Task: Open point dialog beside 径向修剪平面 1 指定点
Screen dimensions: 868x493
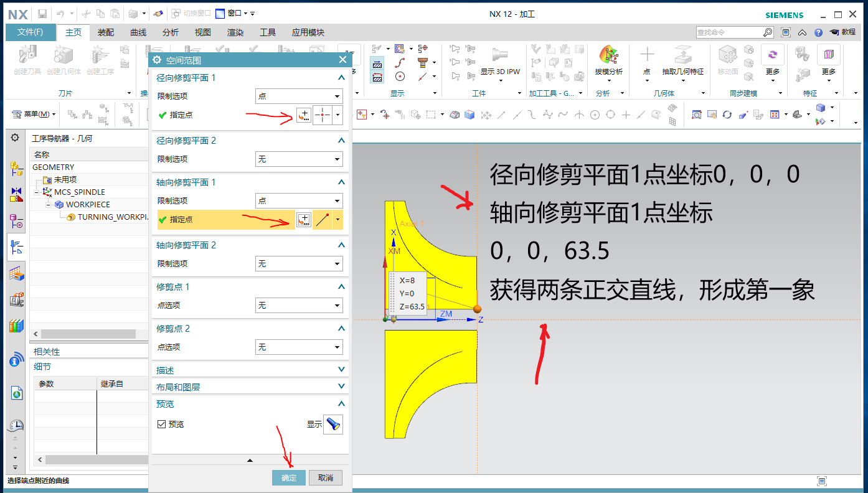Action: (303, 115)
